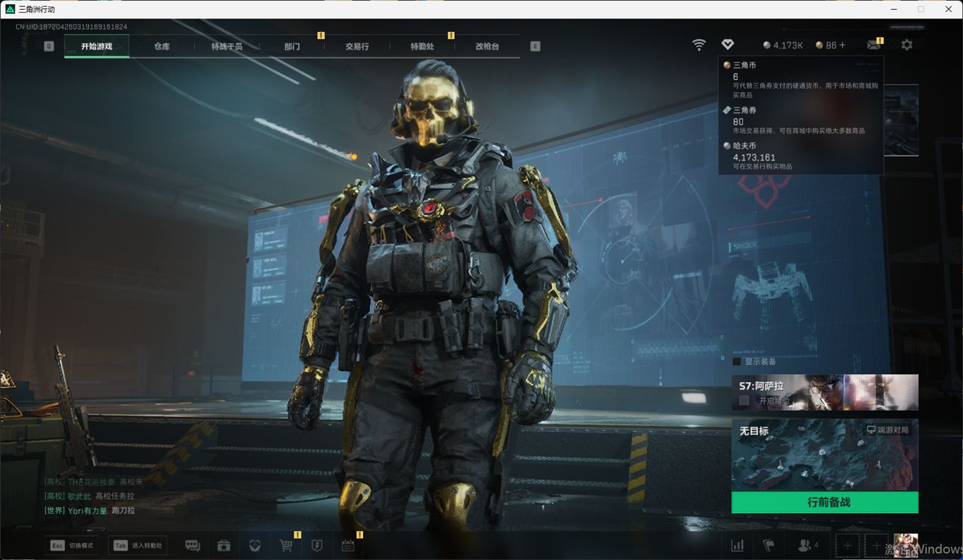
Task: Open the star briefcase icon in bottom bar
Action: 224,545
